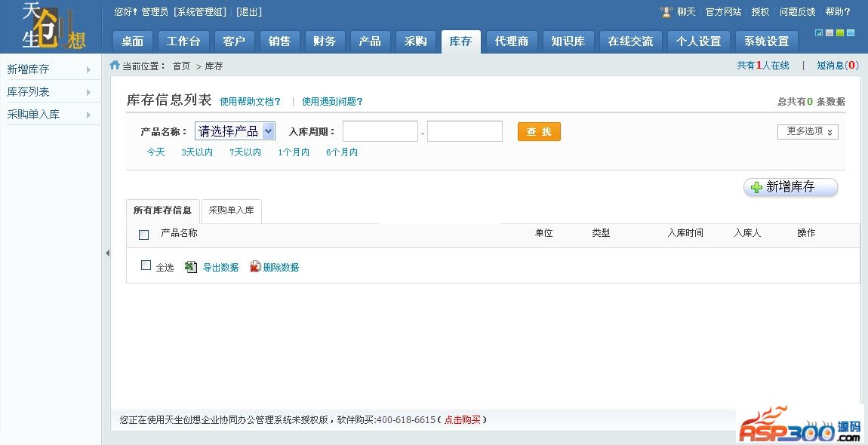Expand the 更多选项 options dropdown
The width and height of the screenshot is (868, 445).
pyautogui.click(x=808, y=132)
